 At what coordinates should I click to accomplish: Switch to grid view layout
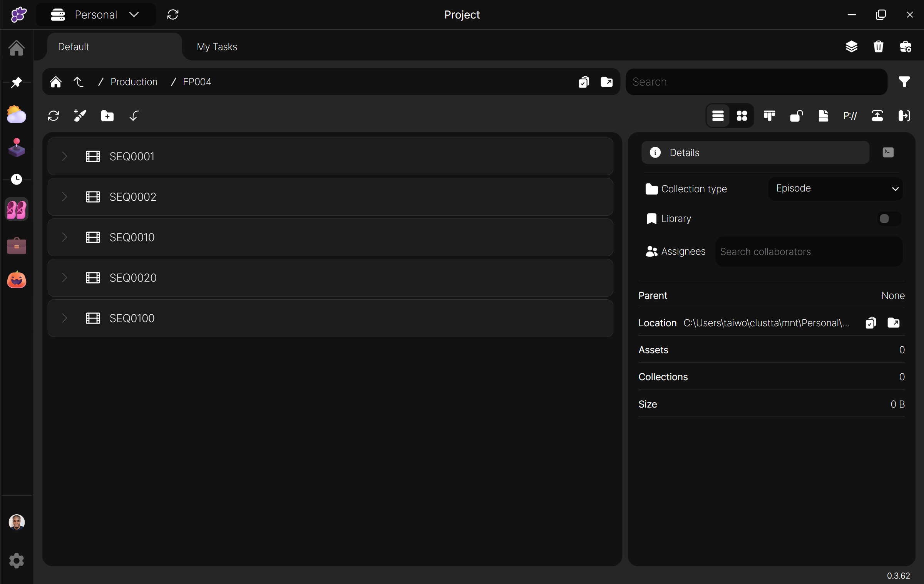[x=742, y=116]
